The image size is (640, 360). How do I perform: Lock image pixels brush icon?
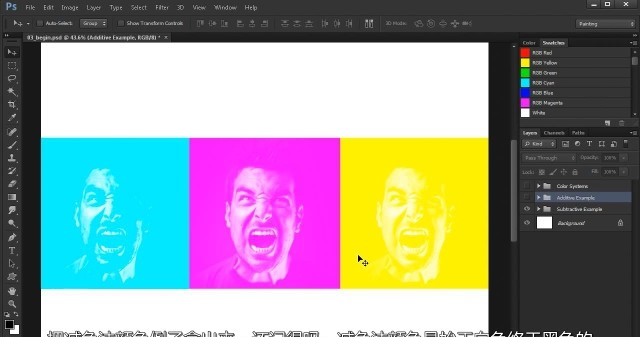(553, 172)
